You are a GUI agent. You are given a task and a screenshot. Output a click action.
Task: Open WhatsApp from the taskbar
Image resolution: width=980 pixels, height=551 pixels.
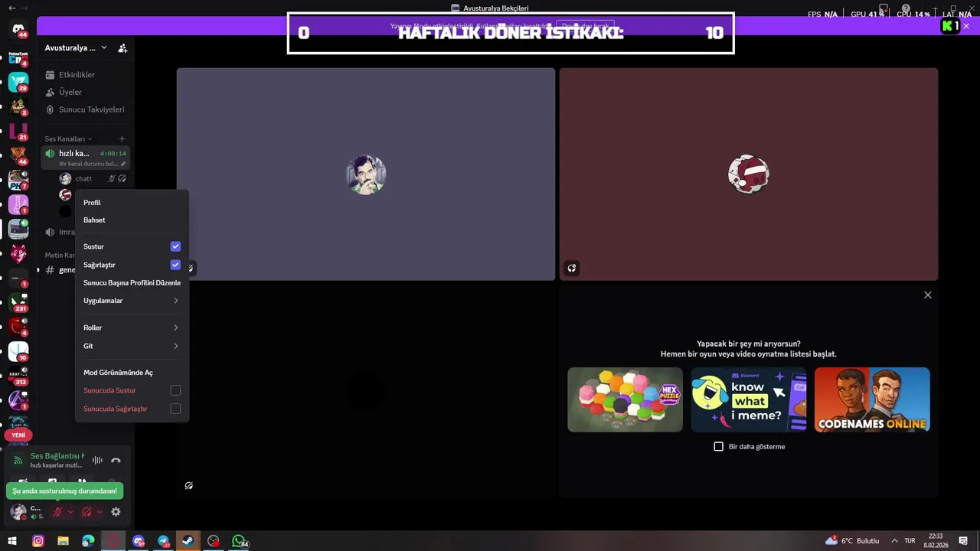(x=238, y=541)
